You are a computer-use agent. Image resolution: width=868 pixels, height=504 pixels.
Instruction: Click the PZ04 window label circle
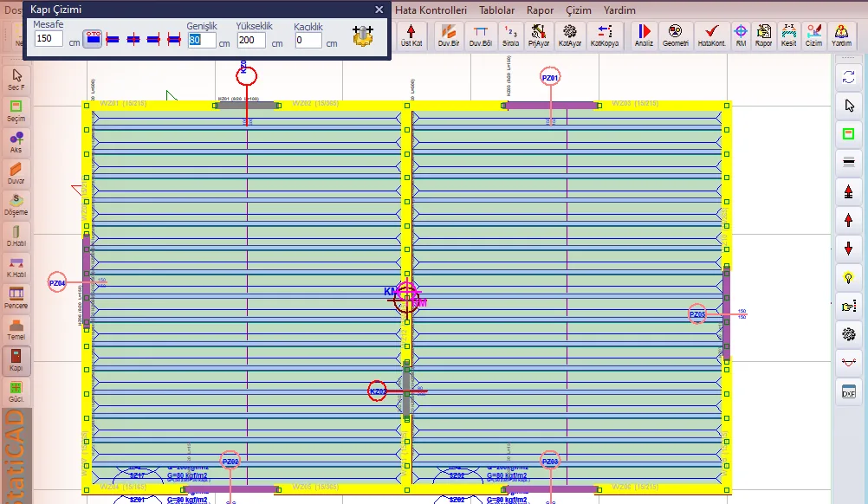coord(57,282)
